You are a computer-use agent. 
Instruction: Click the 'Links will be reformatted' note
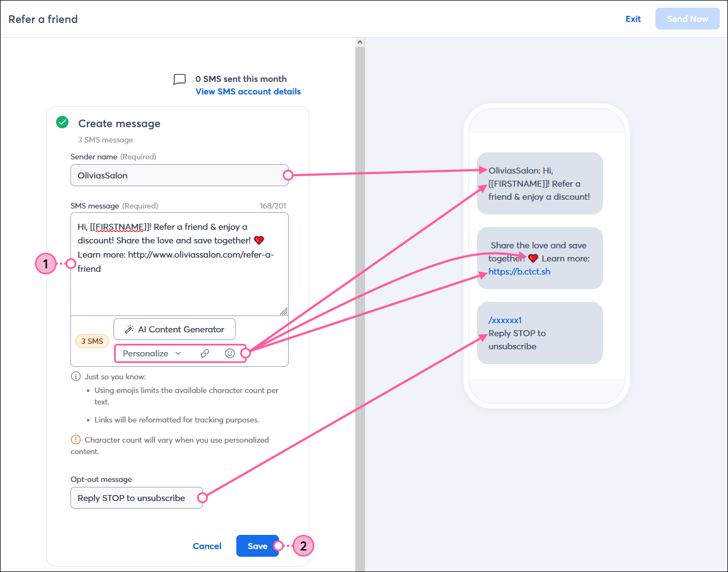(177, 420)
